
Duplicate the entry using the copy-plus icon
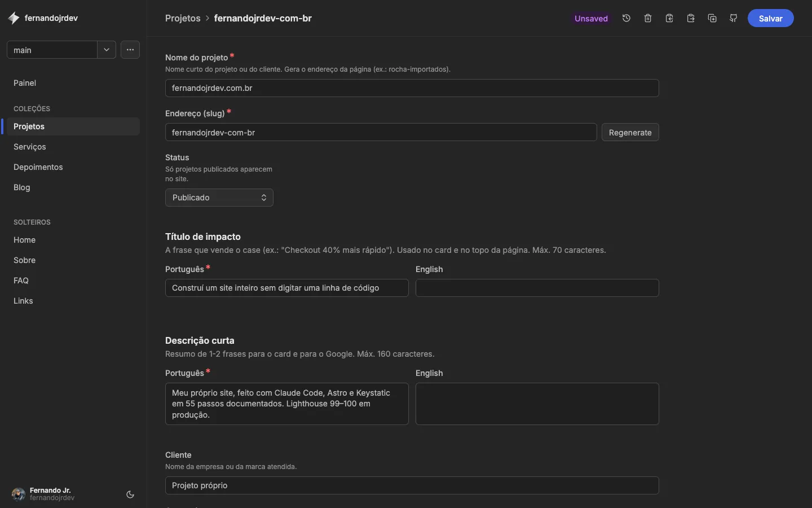click(x=712, y=18)
